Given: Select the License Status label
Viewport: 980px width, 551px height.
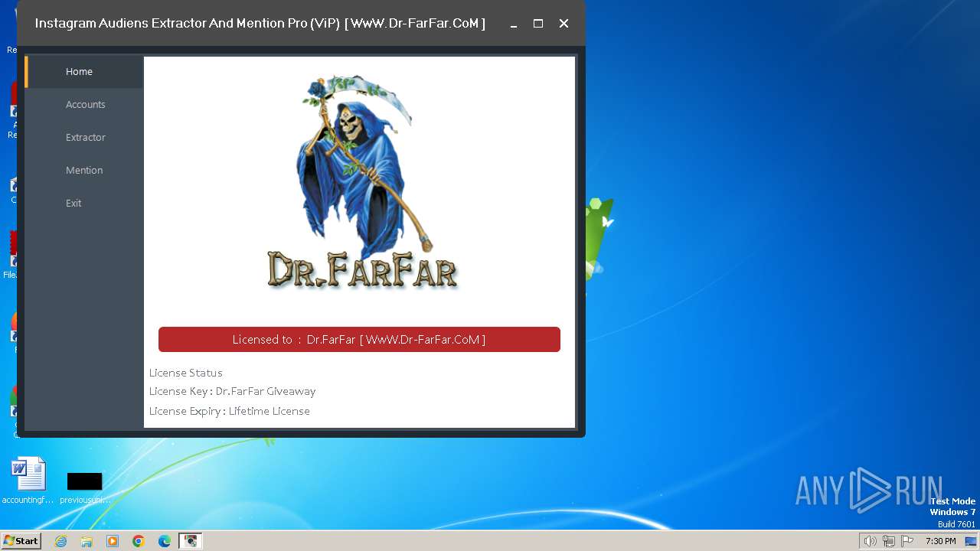Looking at the screenshot, I should (x=186, y=373).
